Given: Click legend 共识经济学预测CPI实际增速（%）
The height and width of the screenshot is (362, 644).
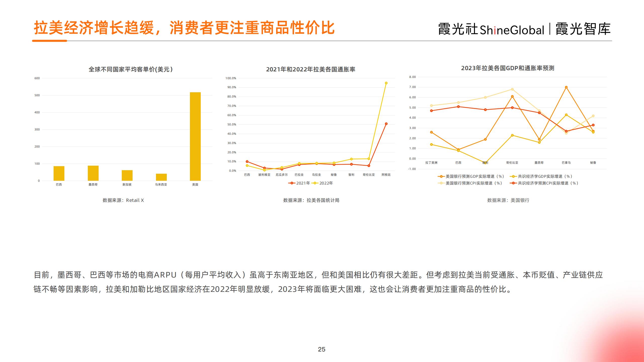Looking at the screenshot, I should 544,183.
